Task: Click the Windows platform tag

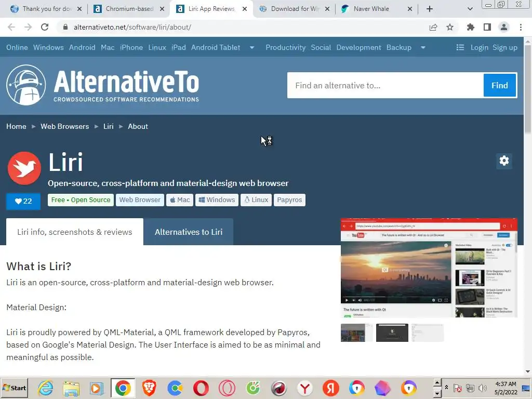Action: (217, 200)
